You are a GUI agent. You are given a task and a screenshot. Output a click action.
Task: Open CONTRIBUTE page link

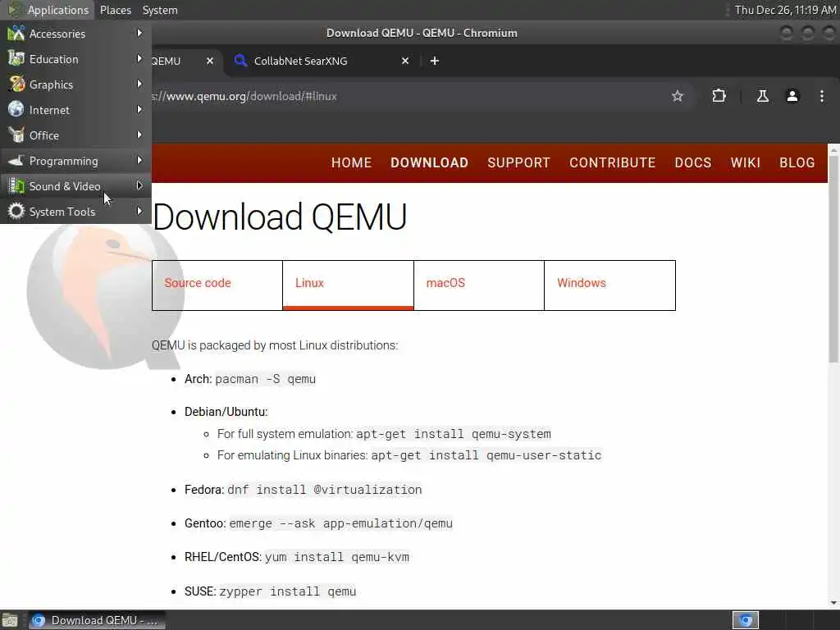click(x=612, y=163)
